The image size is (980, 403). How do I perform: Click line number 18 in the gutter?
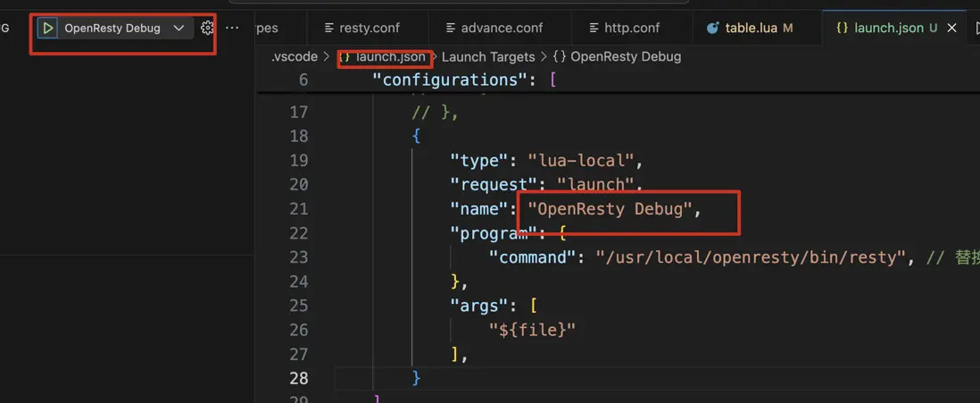coord(298,136)
